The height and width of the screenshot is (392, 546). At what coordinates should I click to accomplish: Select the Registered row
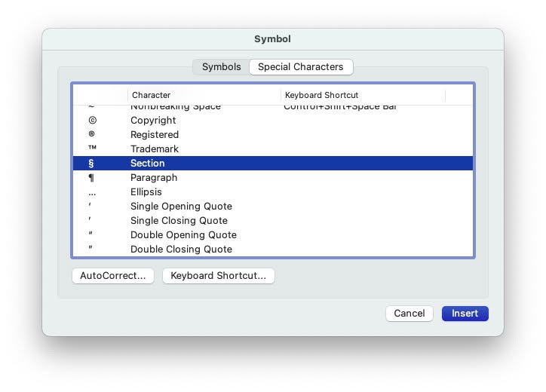point(273,135)
